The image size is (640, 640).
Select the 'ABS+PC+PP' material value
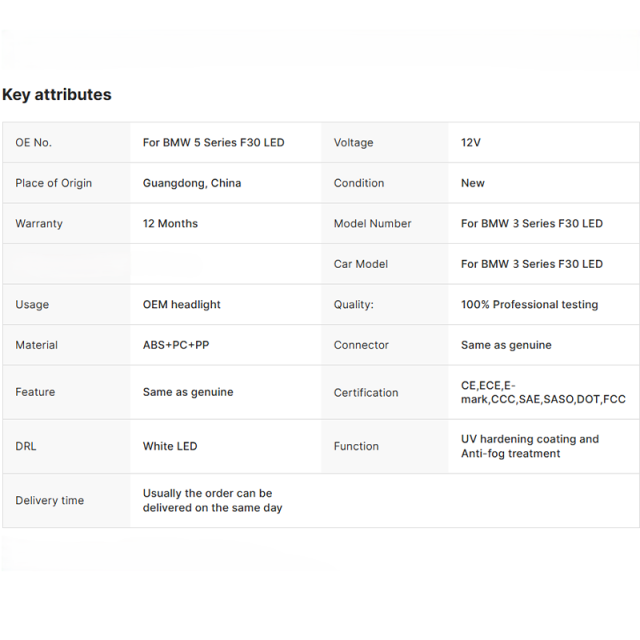click(176, 345)
